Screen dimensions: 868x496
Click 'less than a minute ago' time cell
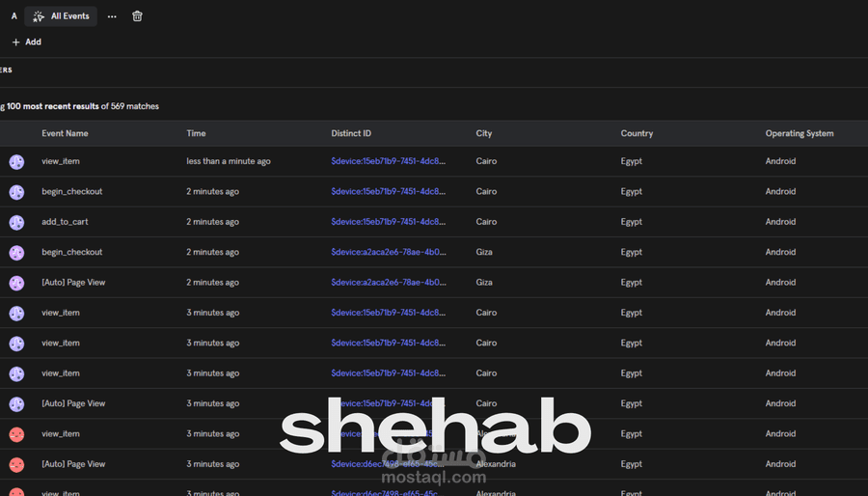(x=229, y=161)
